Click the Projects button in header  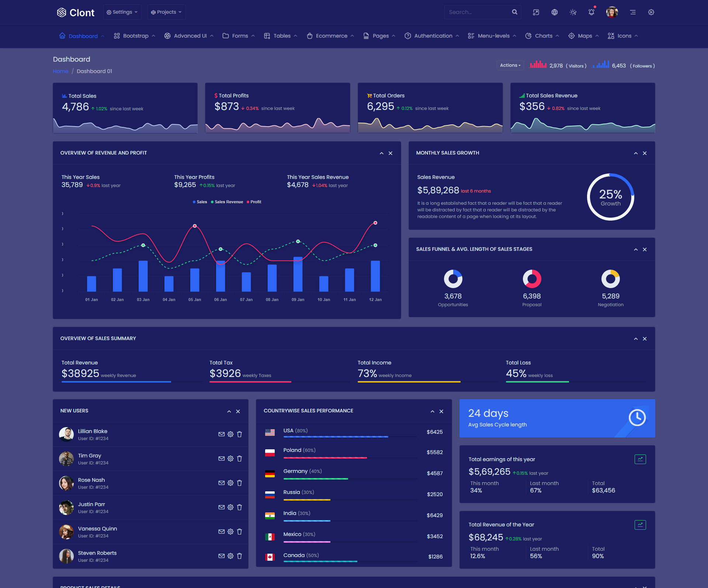[x=166, y=12]
